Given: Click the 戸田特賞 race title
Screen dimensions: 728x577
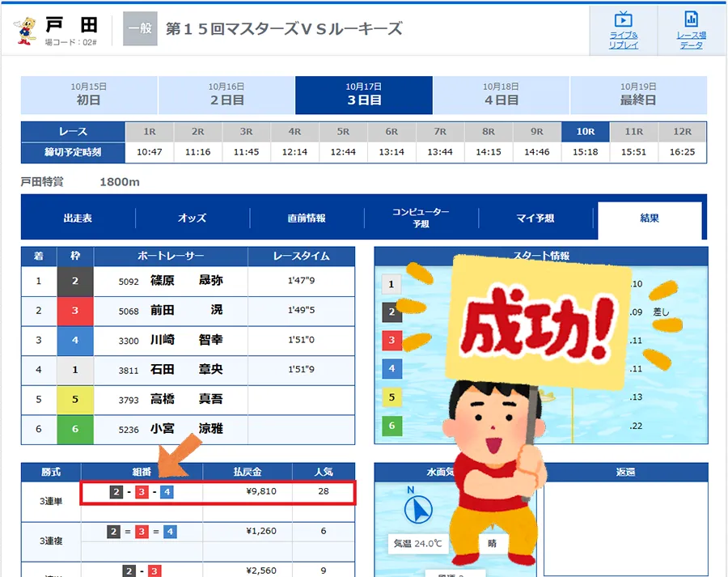Looking at the screenshot, I should tap(42, 182).
